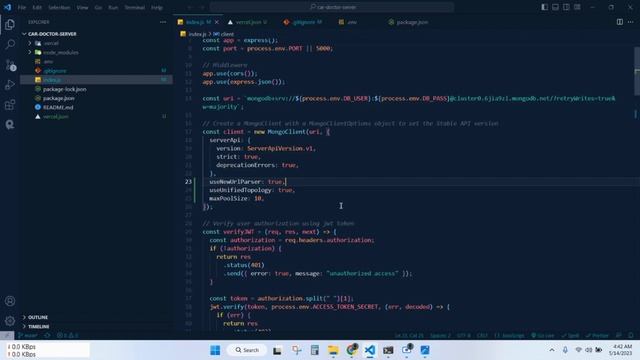This screenshot has width=640, height=360.
Task: Expand the OUTLINE section
Action: [x=96, y=317]
